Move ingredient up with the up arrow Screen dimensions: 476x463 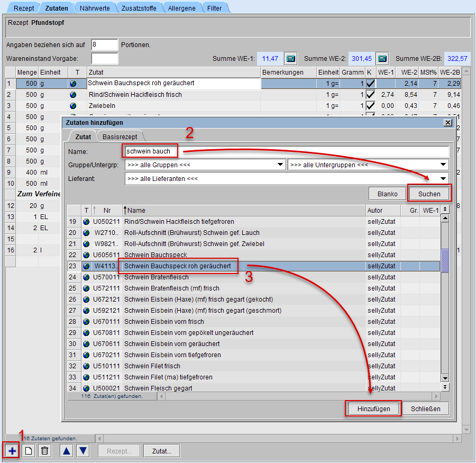coord(66,451)
